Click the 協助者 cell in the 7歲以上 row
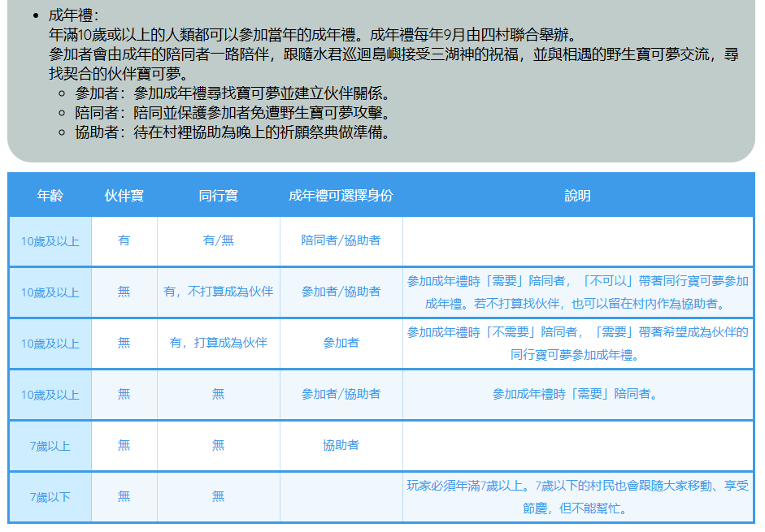765x532 pixels. click(341, 445)
